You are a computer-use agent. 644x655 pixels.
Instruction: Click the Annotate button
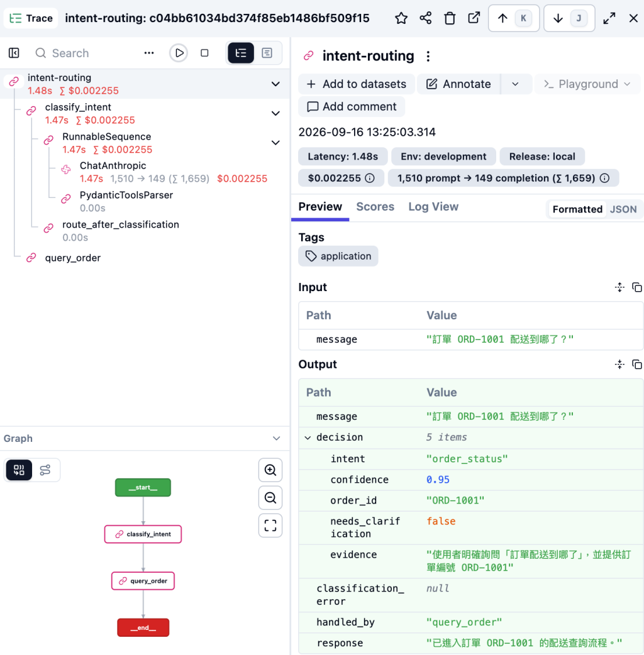coord(458,84)
